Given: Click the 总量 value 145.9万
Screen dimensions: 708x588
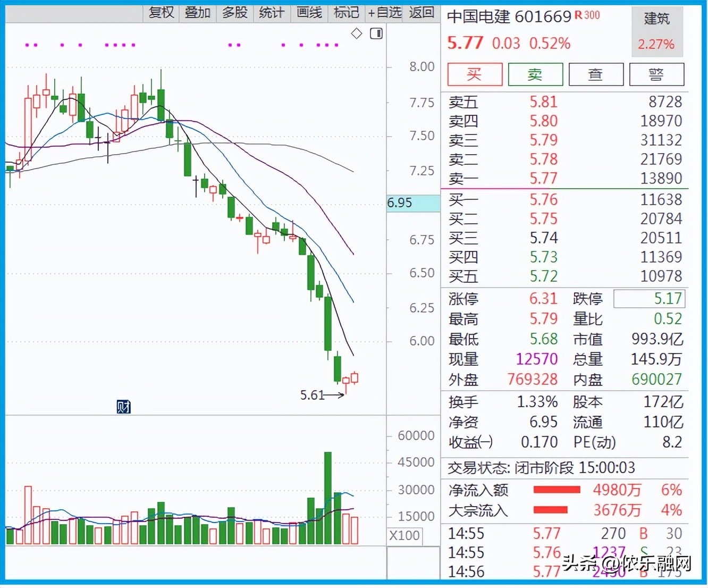Looking at the screenshot, I should pos(656,359).
